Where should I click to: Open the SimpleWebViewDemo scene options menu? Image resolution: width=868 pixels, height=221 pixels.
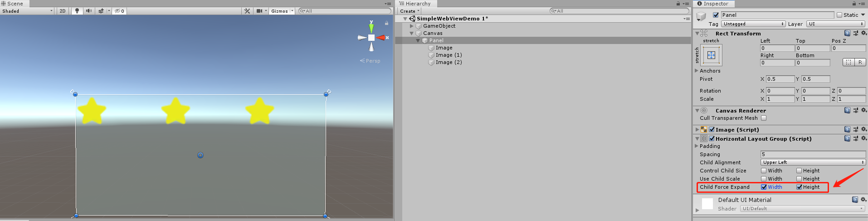pyautogui.click(x=687, y=19)
